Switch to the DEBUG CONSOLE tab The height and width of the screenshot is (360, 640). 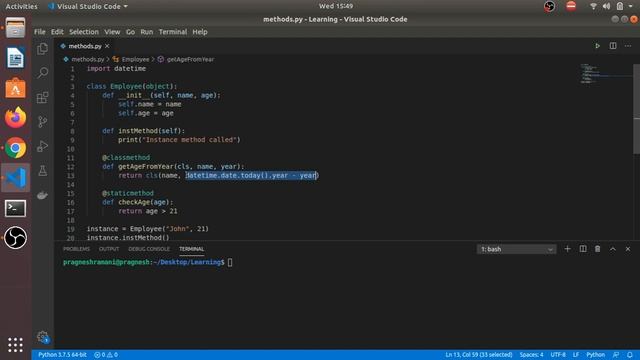coord(149,249)
